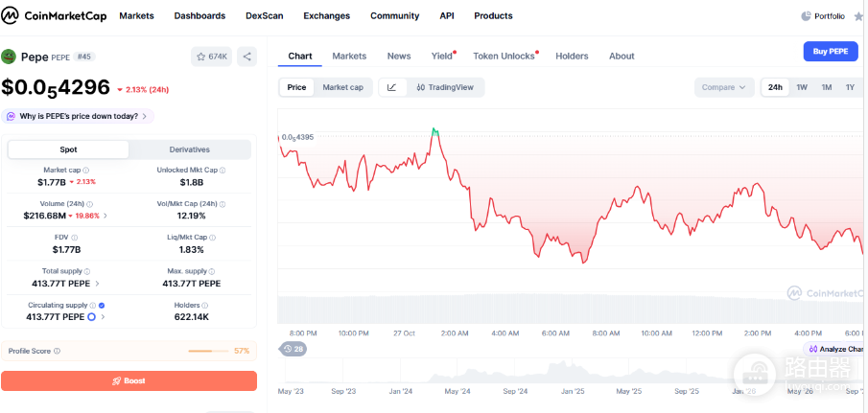The height and width of the screenshot is (413, 868).
Task: Click the Analyze Chart button
Action: point(835,349)
